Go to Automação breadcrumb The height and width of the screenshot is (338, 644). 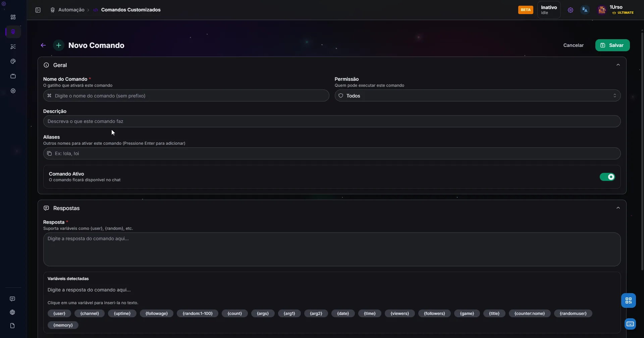(71, 10)
